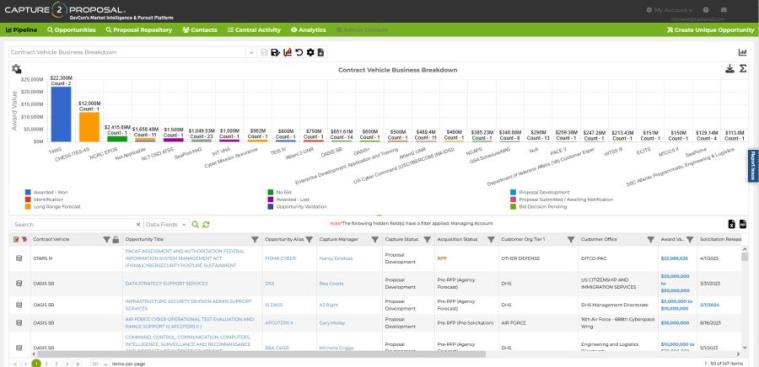Click row icon for STARS III row

tap(19, 259)
